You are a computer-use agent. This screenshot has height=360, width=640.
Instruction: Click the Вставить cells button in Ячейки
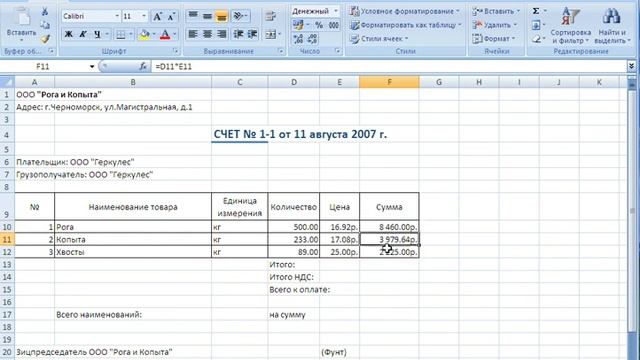click(496, 11)
